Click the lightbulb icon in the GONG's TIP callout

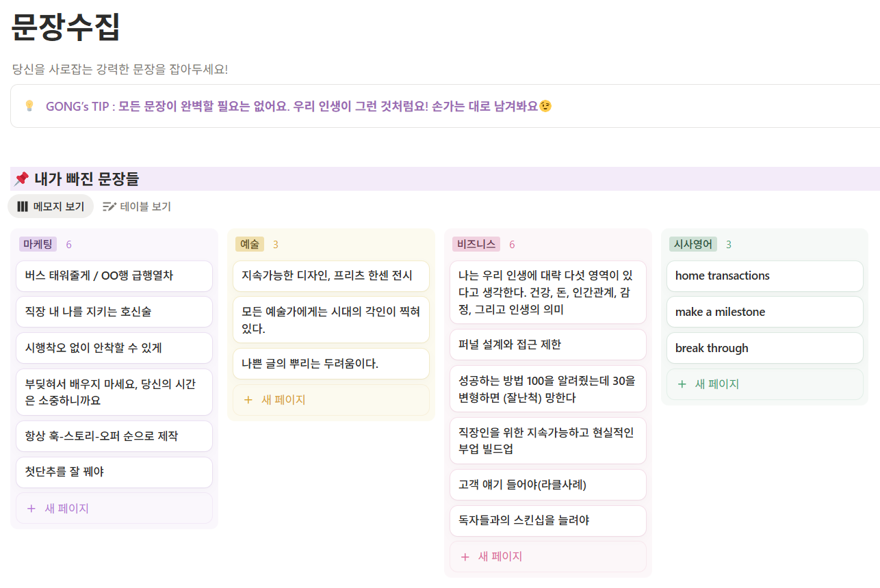pyautogui.click(x=28, y=105)
